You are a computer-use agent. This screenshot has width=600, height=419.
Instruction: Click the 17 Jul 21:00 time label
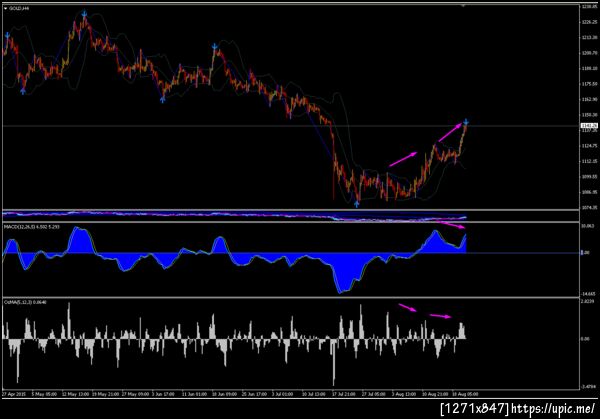[344, 394]
